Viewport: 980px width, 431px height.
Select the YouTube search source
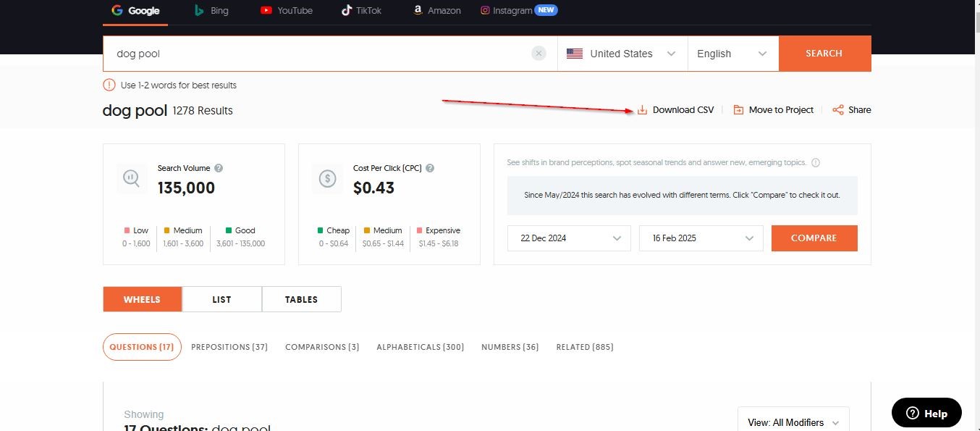tap(286, 11)
